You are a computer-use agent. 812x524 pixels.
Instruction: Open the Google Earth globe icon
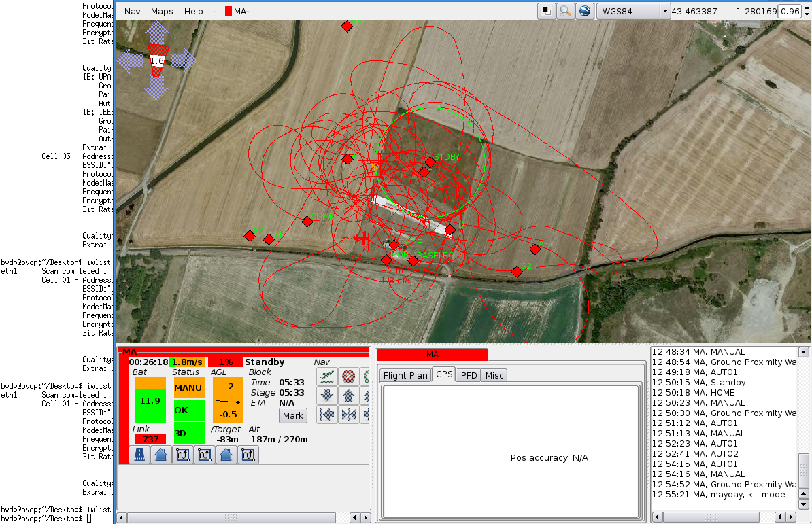tap(584, 11)
